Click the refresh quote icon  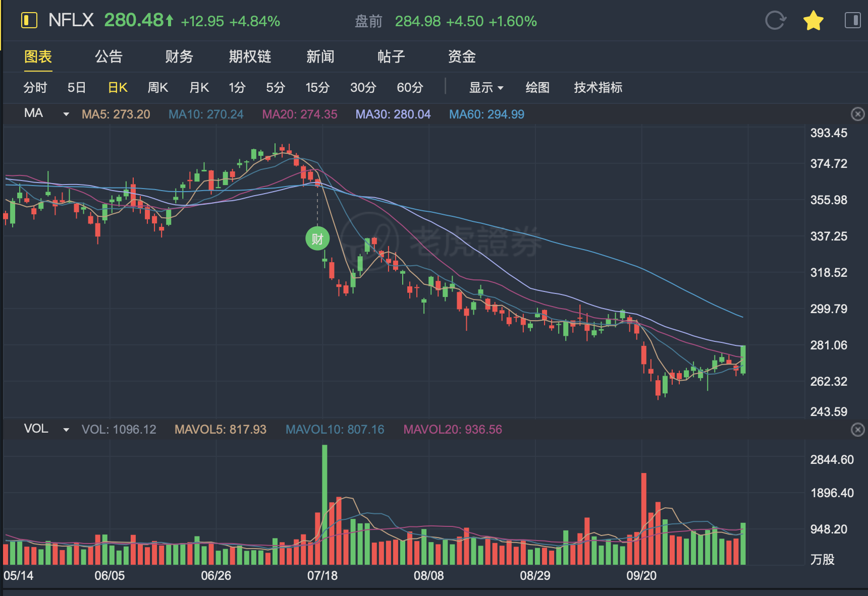pos(775,21)
